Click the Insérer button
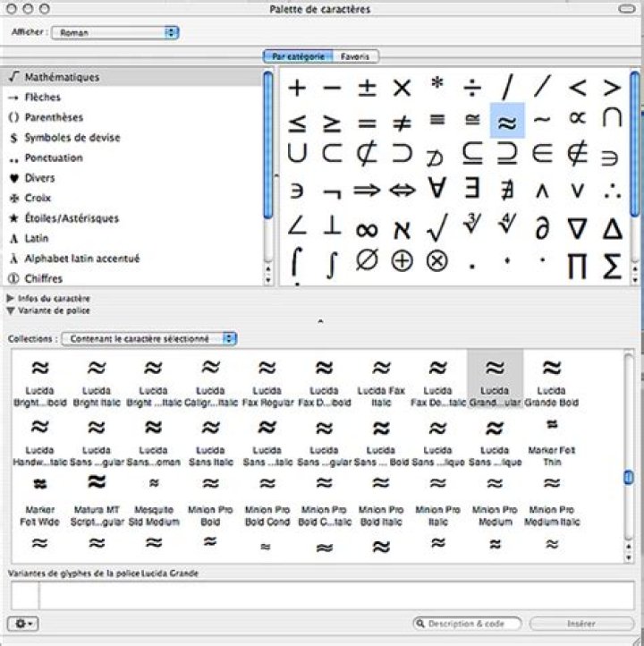The image size is (644, 646). pos(581,624)
